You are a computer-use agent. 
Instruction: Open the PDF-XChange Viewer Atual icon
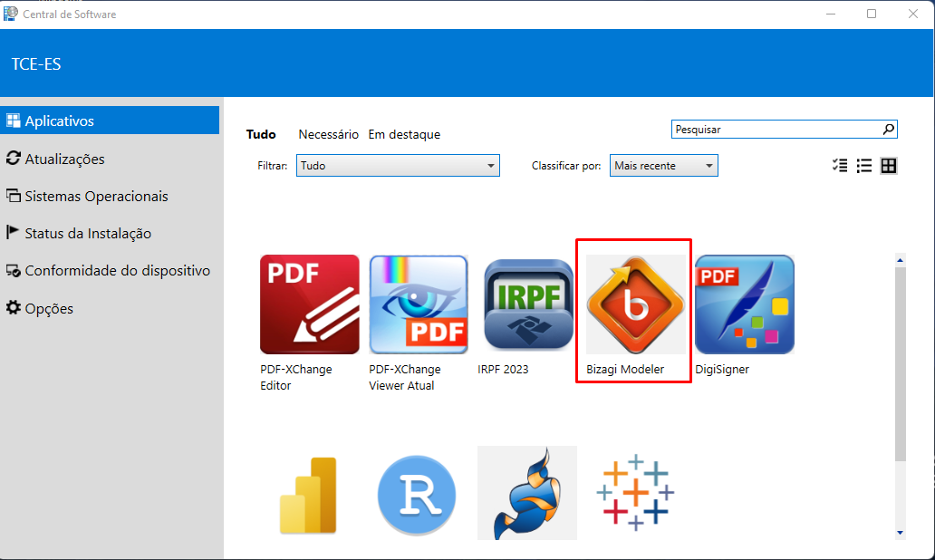419,304
